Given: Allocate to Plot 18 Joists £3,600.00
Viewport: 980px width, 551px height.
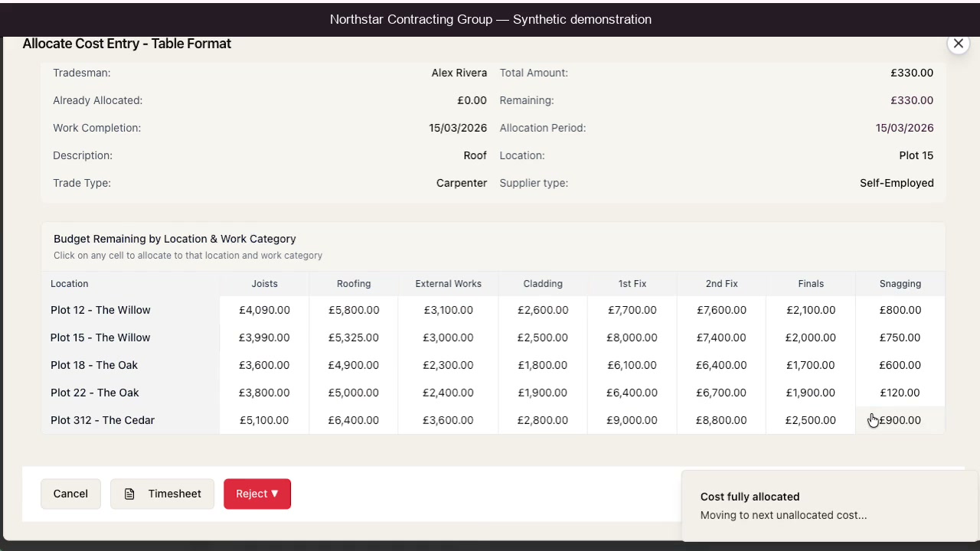Looking at the screenshot, I should 264,365.
